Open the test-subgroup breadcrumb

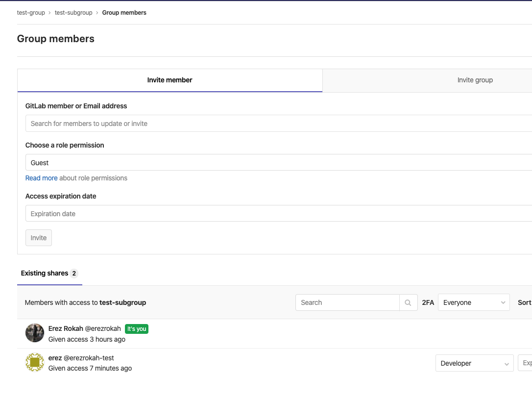pyautogui.click(x=73, y=13)
